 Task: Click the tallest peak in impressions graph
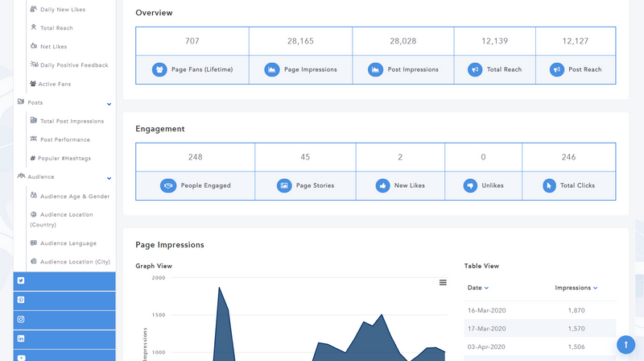pos(219,288)
